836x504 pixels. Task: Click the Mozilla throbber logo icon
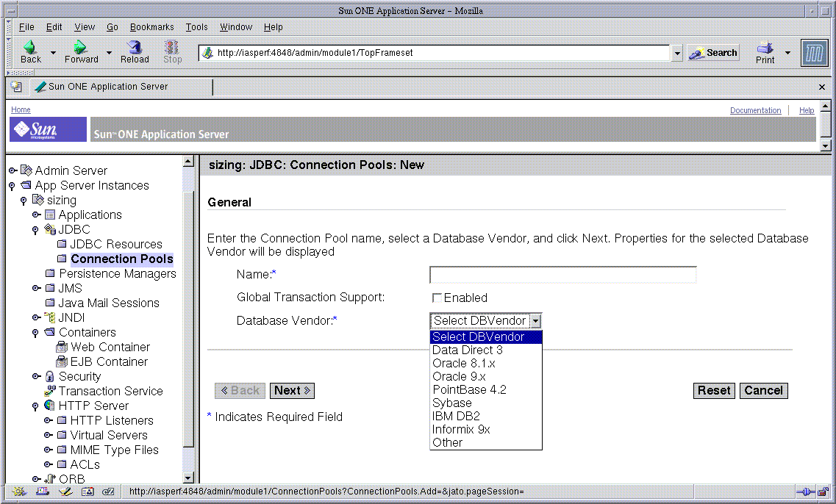pyautogui.click(x=814, y=53)
